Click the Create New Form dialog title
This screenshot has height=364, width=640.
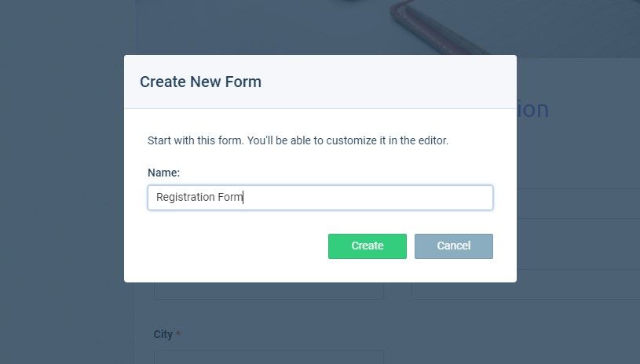point(200,82)
